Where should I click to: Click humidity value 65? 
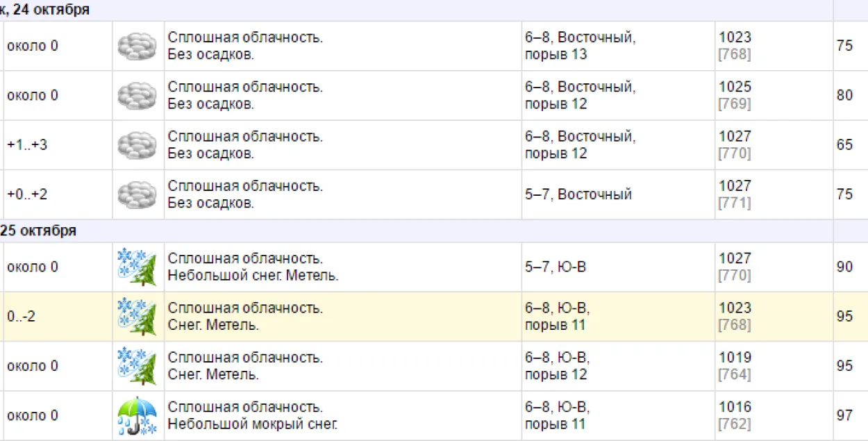pos(844,145)
